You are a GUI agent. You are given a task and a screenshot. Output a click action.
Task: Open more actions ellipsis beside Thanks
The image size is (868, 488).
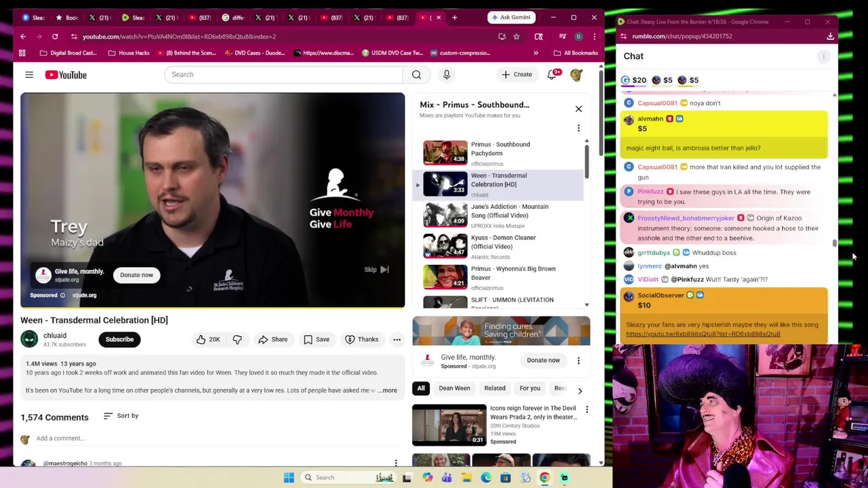coord(397,340)
